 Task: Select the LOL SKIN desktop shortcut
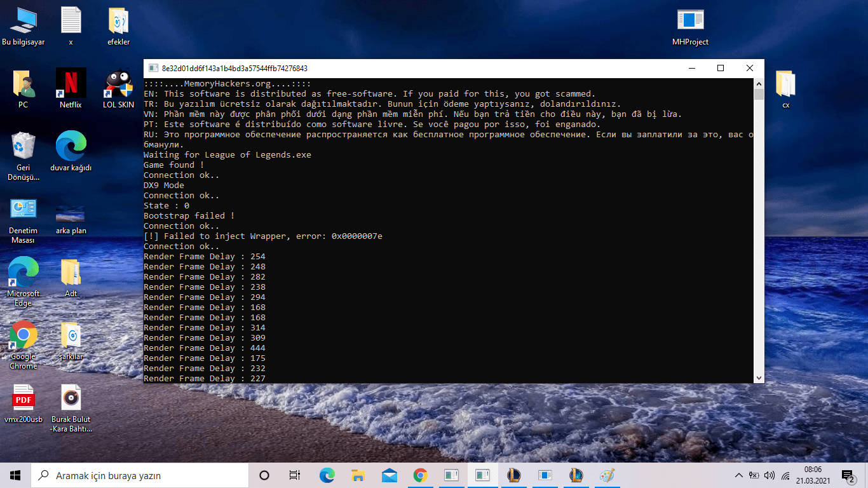119,88
